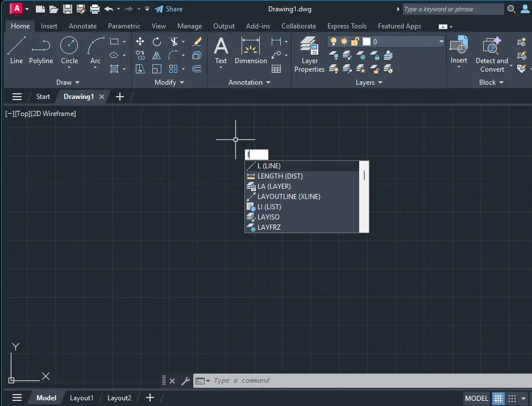The image size is (532, 406).
Task: Open the layer name dropdown list
Action: 441,42
